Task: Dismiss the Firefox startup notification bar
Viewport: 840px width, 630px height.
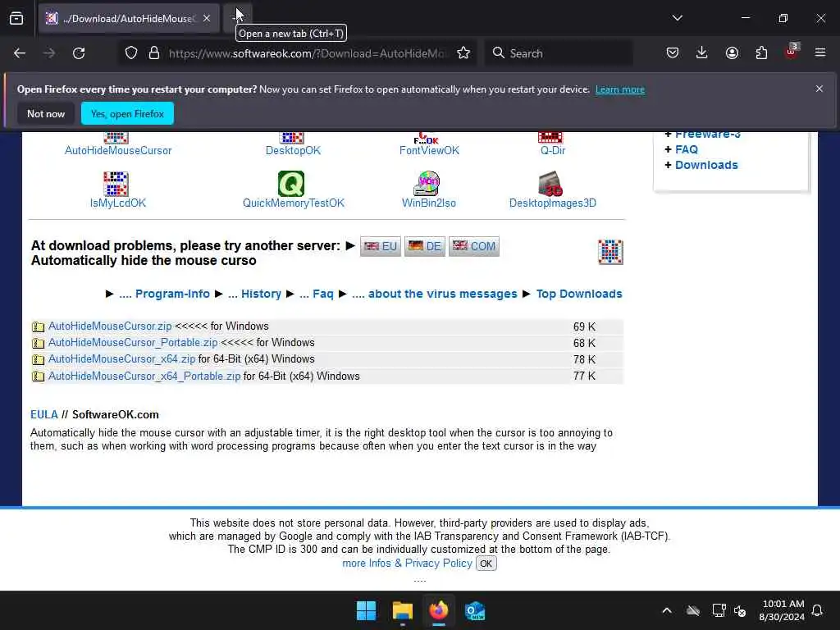Action: 819,89
